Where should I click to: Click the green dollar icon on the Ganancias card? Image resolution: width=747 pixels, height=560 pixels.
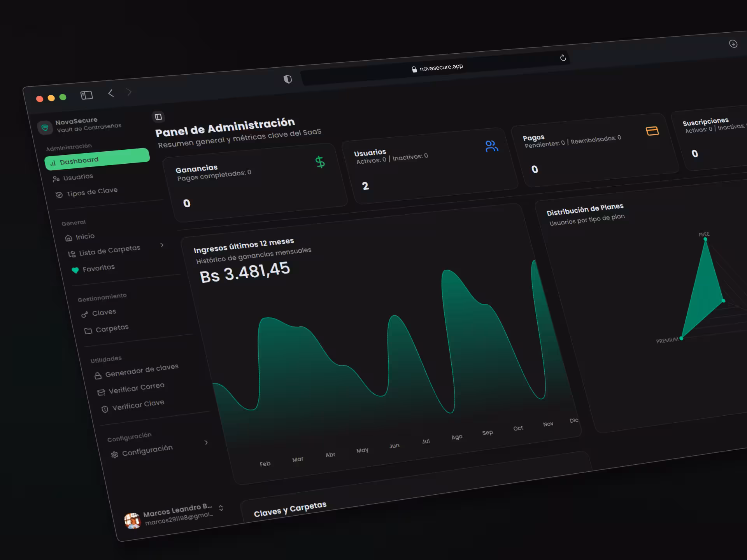click(320, 162)
